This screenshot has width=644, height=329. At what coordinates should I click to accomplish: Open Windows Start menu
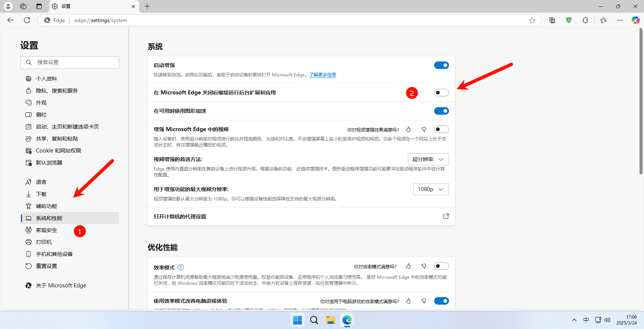point(298,320)
